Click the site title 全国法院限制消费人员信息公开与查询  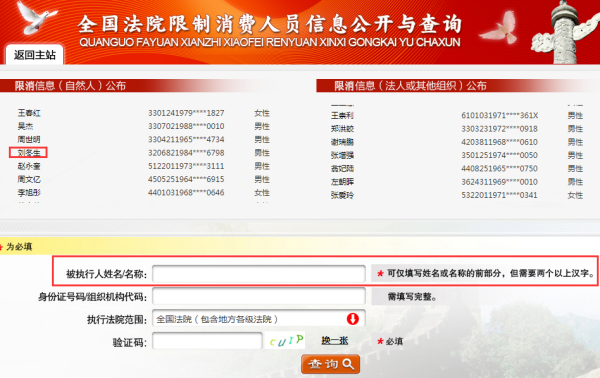coord(270,24)
